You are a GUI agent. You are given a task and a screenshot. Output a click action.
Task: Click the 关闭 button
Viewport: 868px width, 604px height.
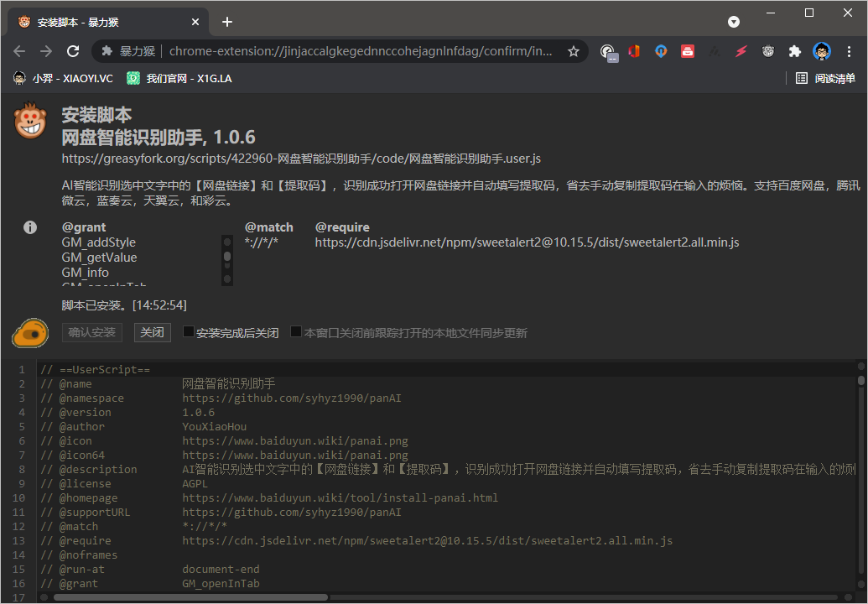tap(152, 332)
